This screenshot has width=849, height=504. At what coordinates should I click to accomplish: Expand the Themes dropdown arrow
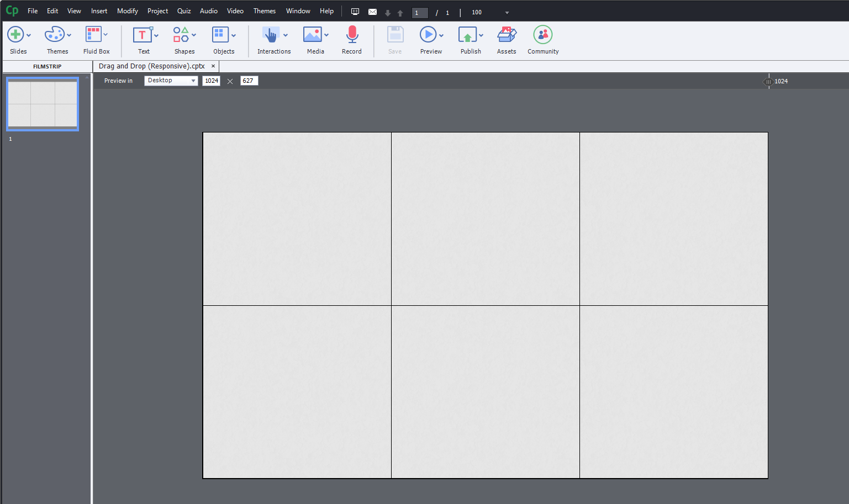pyautogui.click(x=70, y=36)
